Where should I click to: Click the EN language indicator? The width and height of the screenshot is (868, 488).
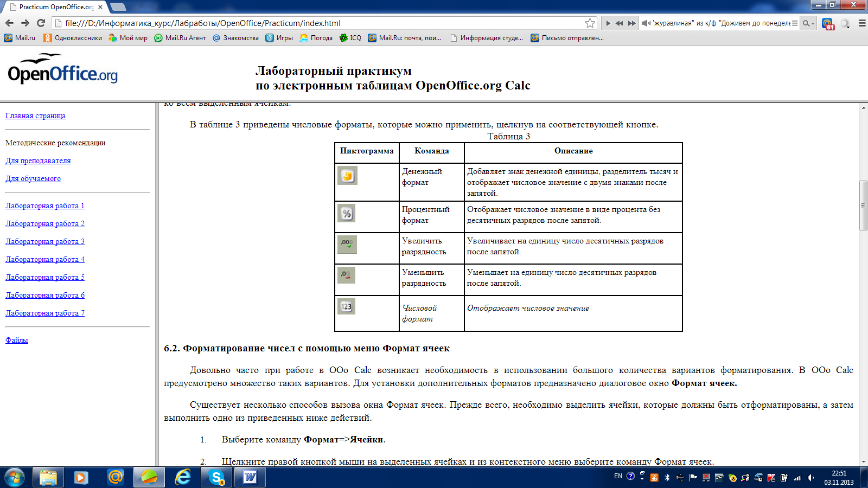618,477
